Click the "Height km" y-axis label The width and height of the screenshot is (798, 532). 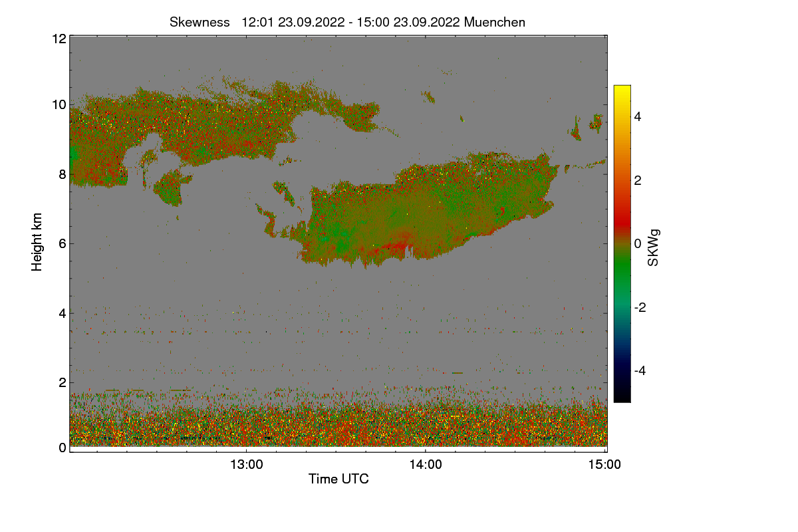(x=37, y=242)
